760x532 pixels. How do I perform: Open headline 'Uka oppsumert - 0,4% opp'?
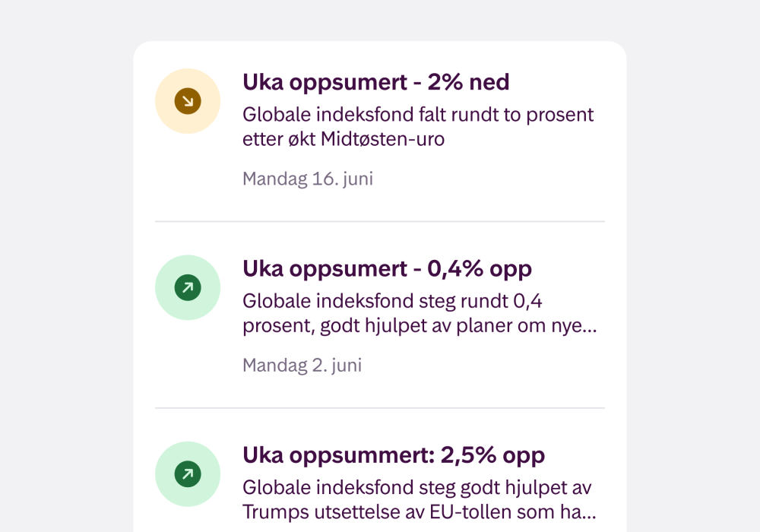[x=388, y=269]
